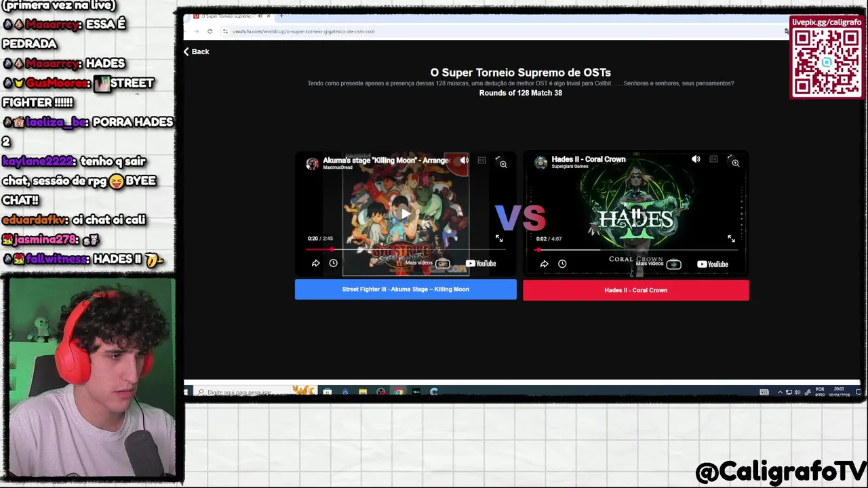Share the Killing Moon video

(x=315, y=263)
